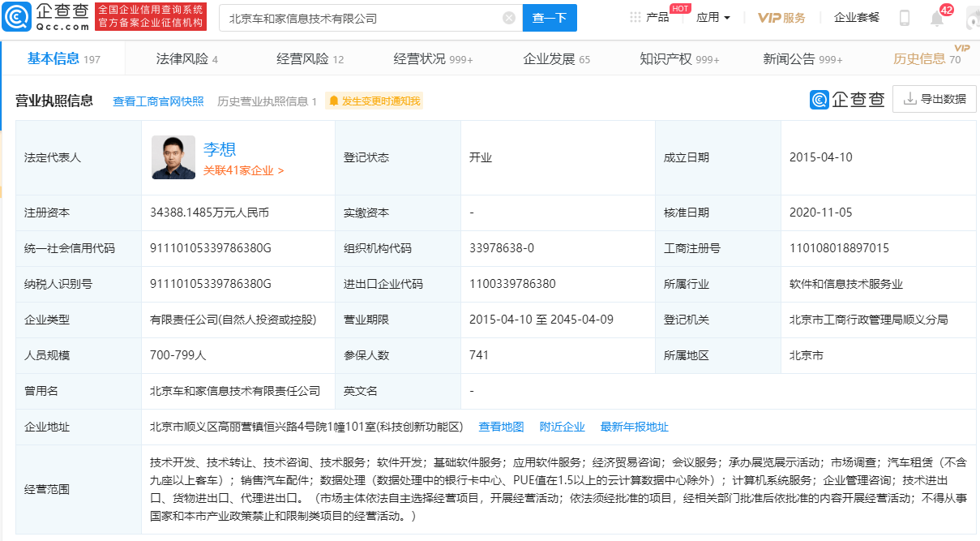Image resolution: width=980 pixels, height=541 pixels.
Task: Click 李想's profile photo
Action: (x=173, y=157)
